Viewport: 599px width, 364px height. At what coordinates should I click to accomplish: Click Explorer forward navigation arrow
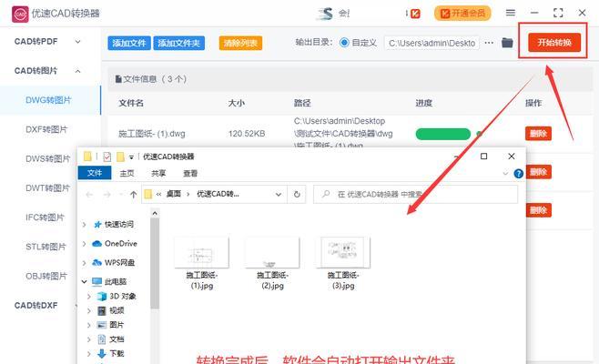tap(107, 195)
